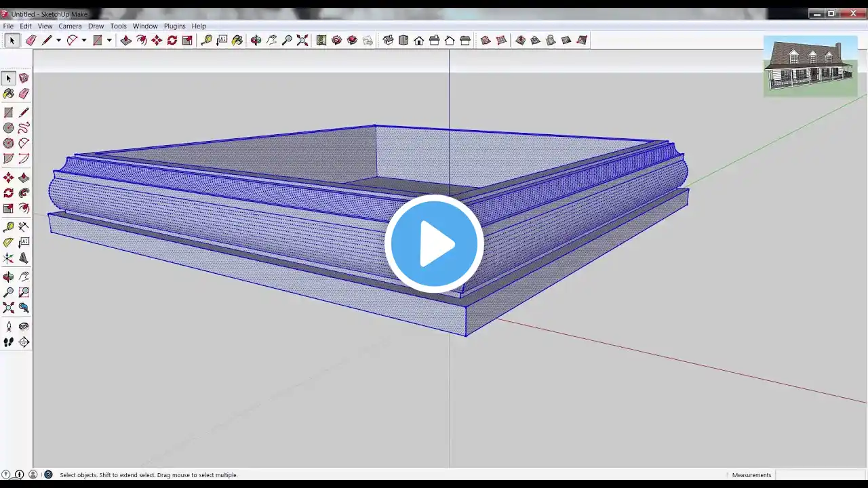Click Make Component in left tool palette

pos(24,79)
